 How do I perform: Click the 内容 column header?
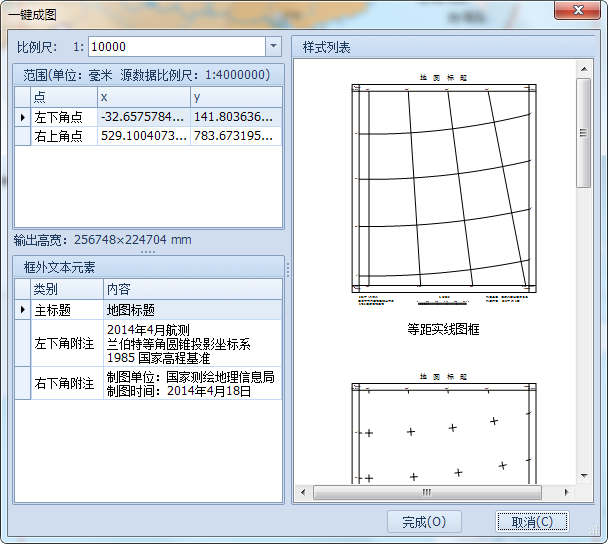192,289
